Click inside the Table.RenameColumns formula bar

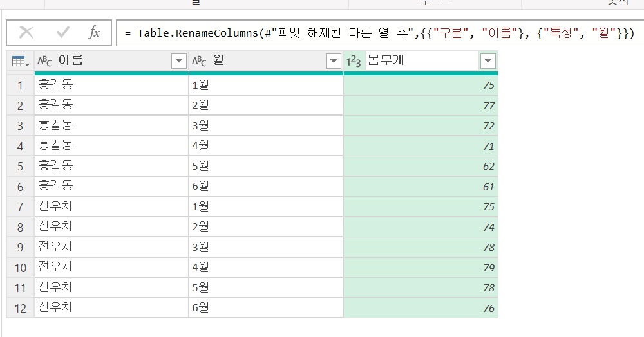[381, 33]
